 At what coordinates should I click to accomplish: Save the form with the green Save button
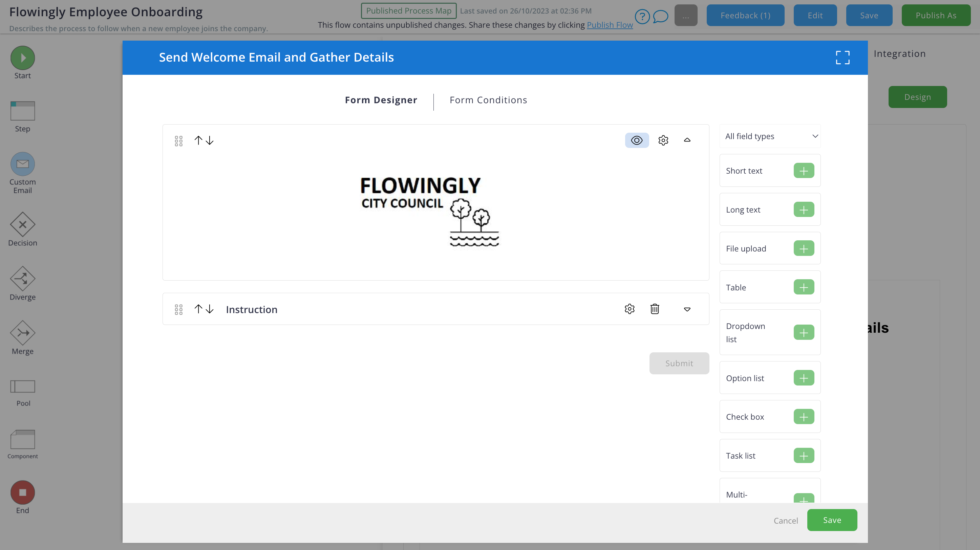(832, 520)
